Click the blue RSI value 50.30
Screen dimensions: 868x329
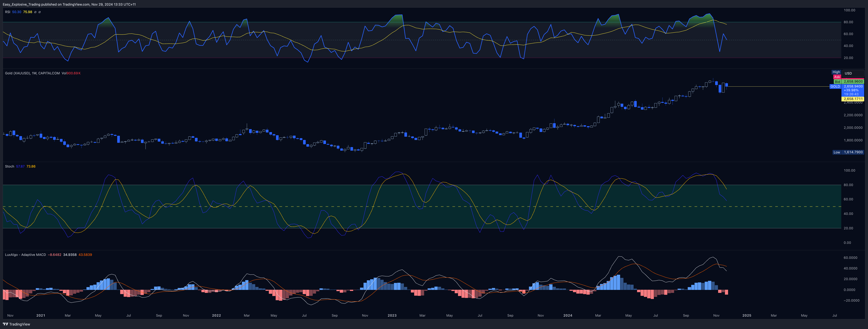click(x=17, y=12)
